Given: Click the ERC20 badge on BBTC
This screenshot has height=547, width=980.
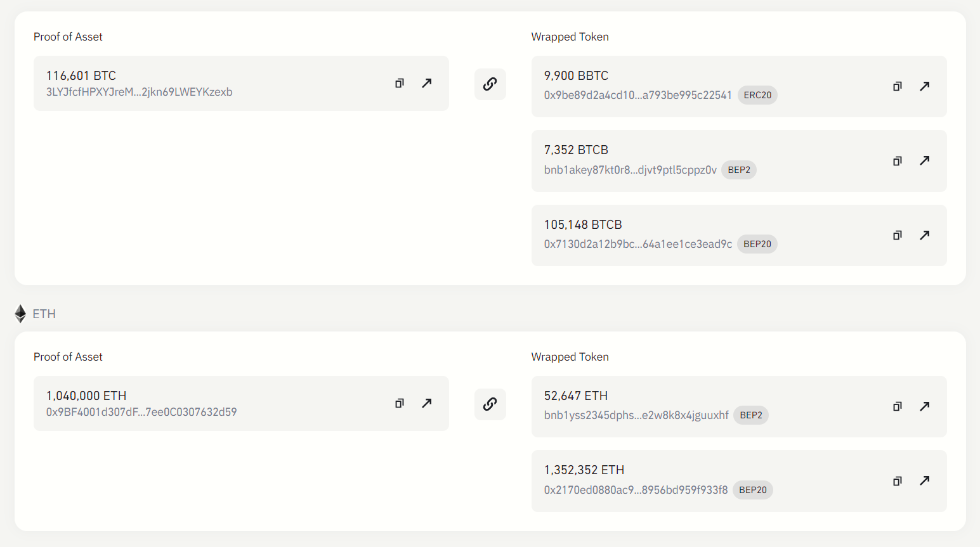Looking at the screenshot, I should (757, 95).
